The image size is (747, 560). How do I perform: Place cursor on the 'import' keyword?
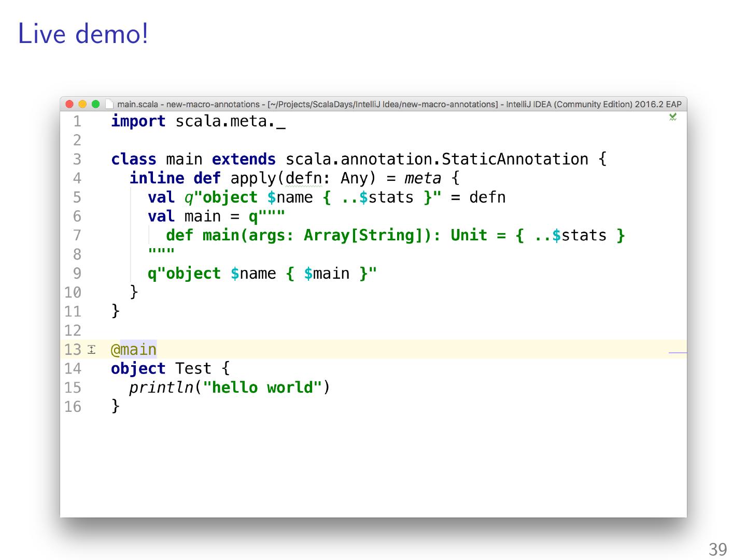138,121
